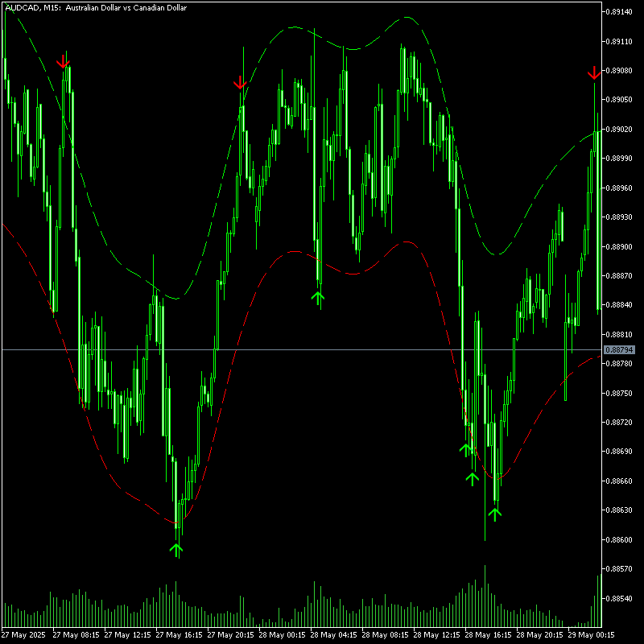This screenshot has height=644, width=644.
Task: Click the 0.89020 price axis value
Action: point(619,129)
